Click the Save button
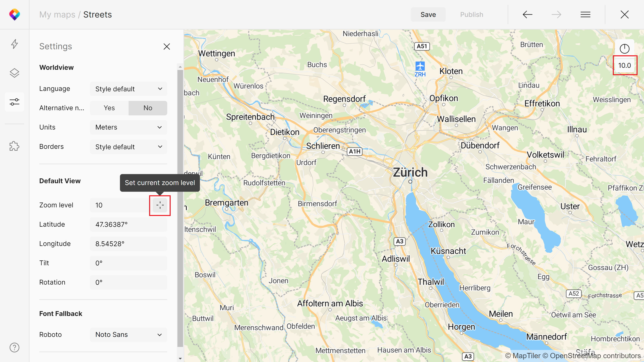 tap(428, 14)
